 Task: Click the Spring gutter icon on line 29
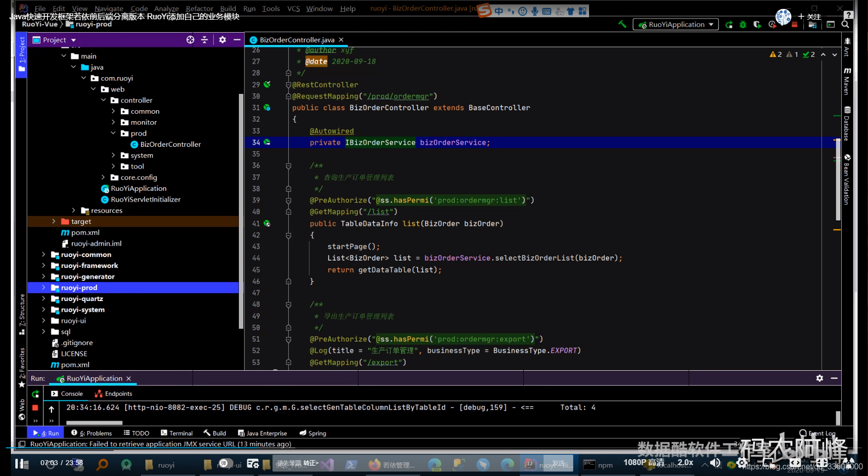(267, 85)
